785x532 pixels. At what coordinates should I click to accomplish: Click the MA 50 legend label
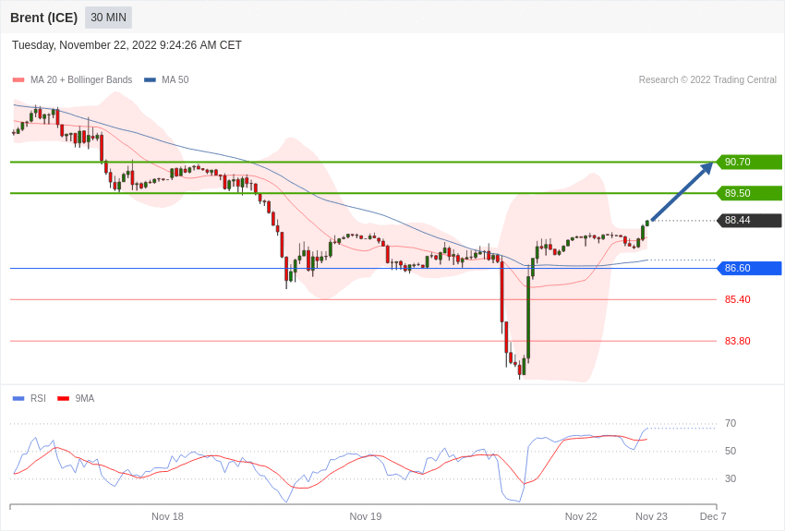coord(175,80)
